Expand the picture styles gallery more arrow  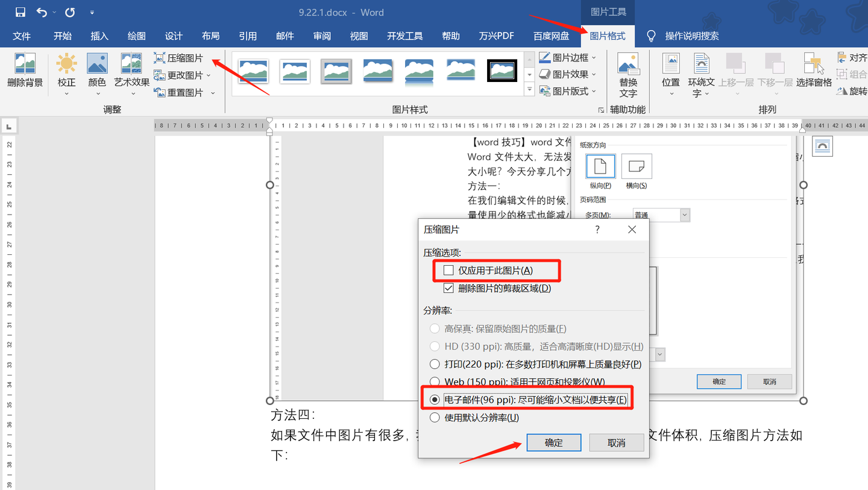(530, 90)
